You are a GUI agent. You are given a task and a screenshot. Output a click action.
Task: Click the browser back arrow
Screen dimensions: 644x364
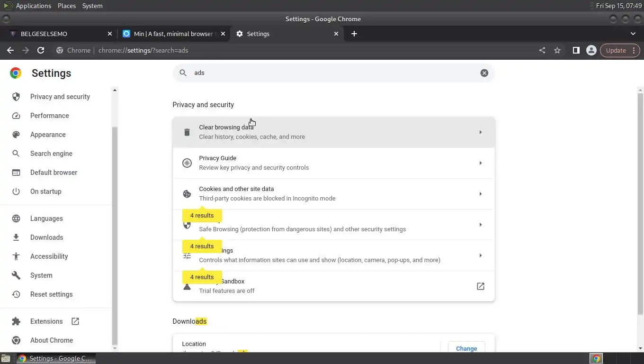pyautogui.click(x=10, y=50)
